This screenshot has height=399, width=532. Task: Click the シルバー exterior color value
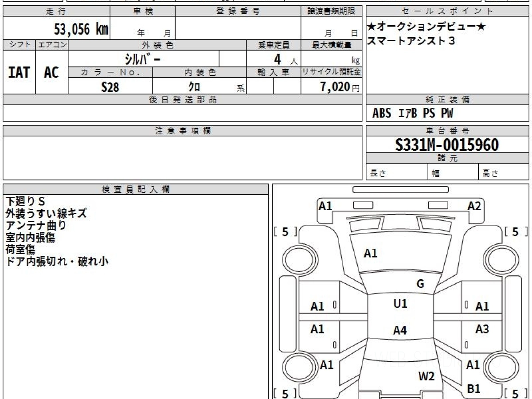[142, 59]
